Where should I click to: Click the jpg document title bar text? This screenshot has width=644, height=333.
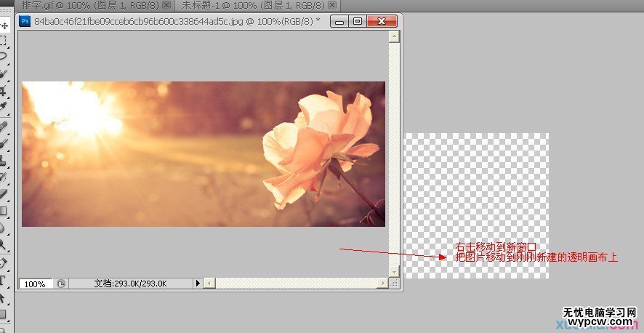(x=177, y=21)
